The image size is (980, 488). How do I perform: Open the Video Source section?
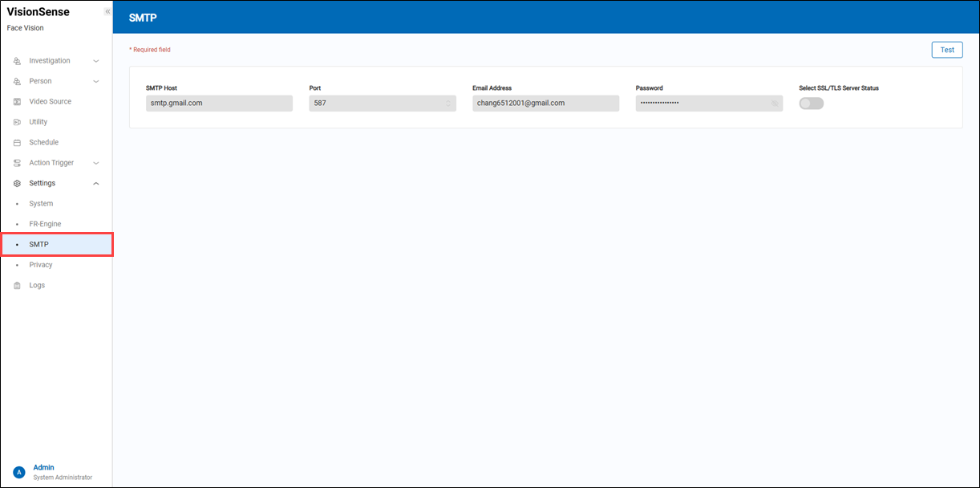pos(51,101)
